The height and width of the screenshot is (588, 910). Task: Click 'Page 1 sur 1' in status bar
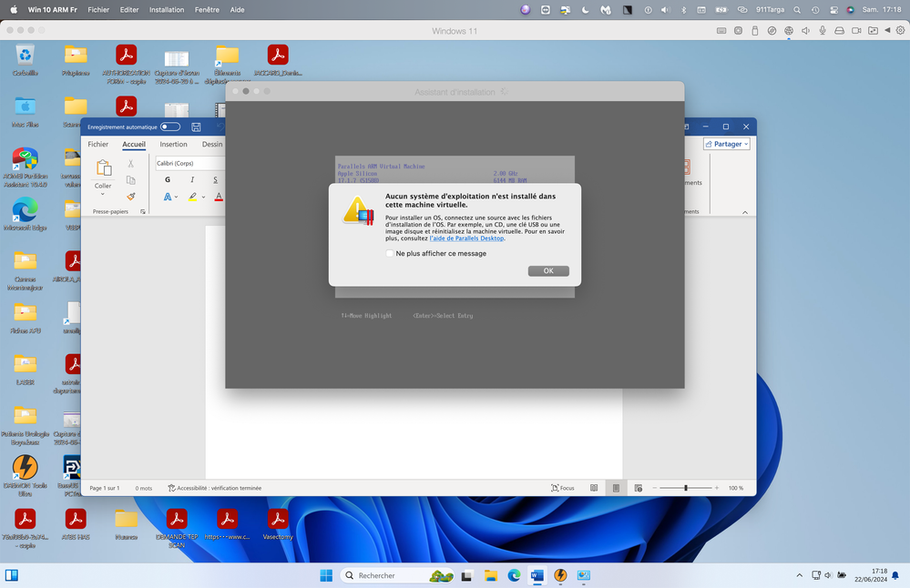pyautogui.click(x=105, y=488)
